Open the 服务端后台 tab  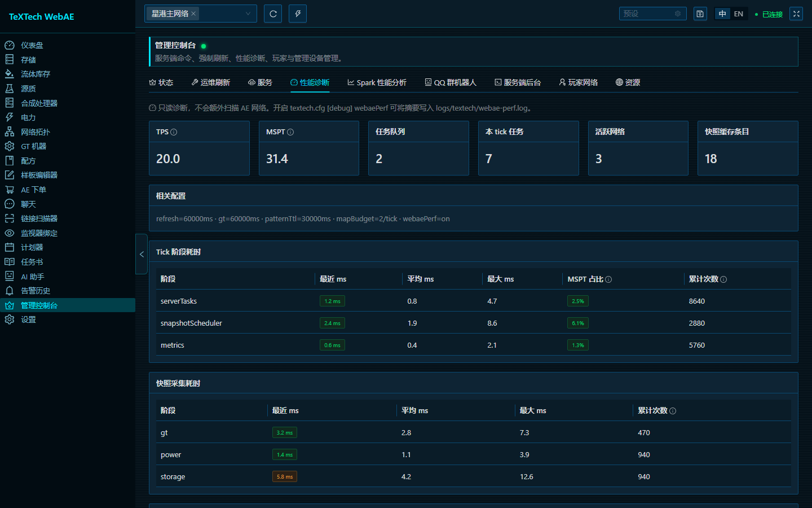(x=518, y=82)
